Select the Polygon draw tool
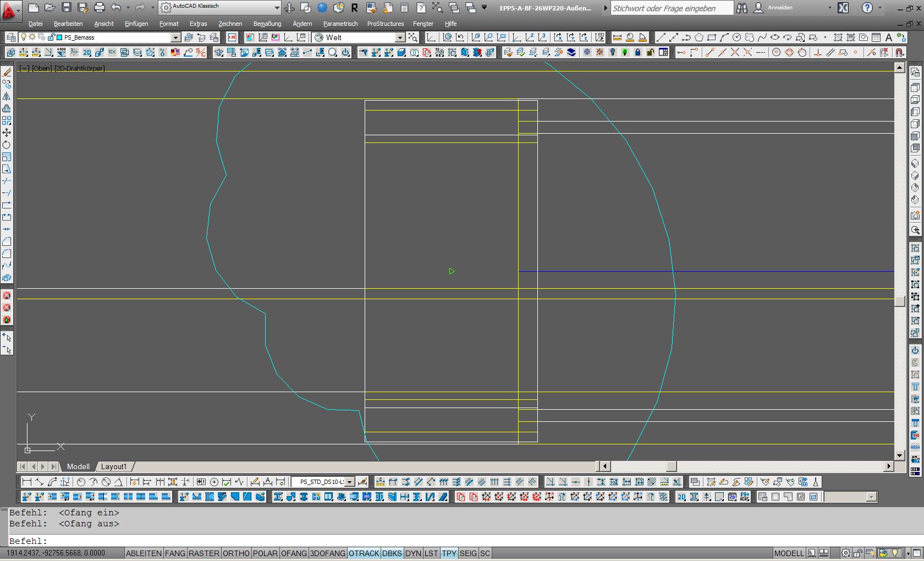924x561 pixels. coord(699,37)
